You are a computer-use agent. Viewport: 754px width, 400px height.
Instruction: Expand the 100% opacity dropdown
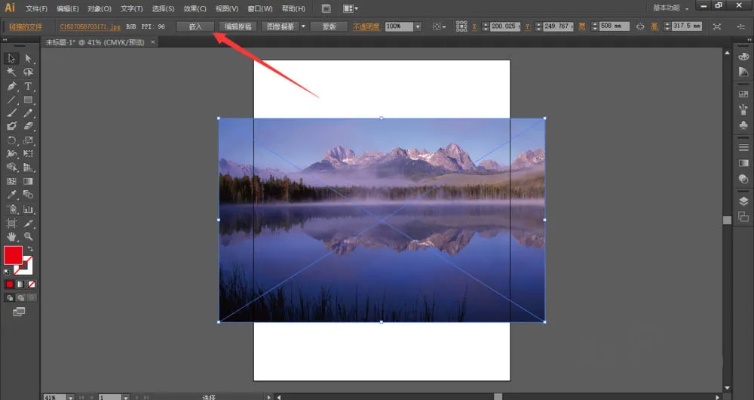coord(418,27)
